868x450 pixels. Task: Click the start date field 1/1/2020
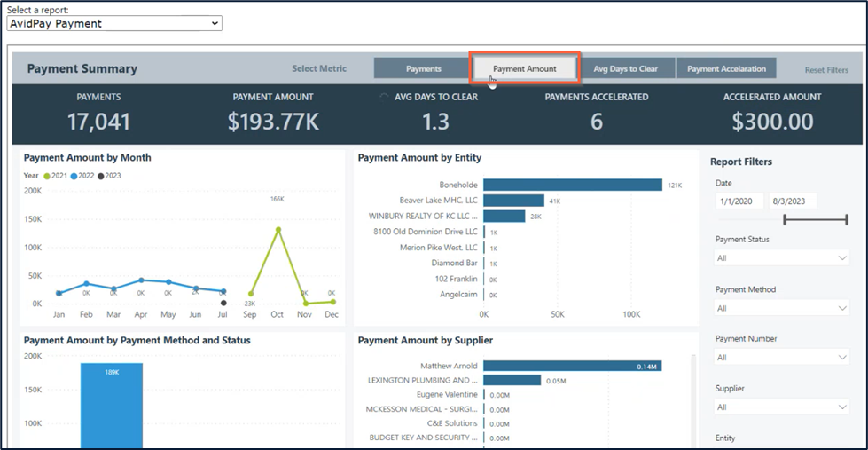click(x=739, y=201)
